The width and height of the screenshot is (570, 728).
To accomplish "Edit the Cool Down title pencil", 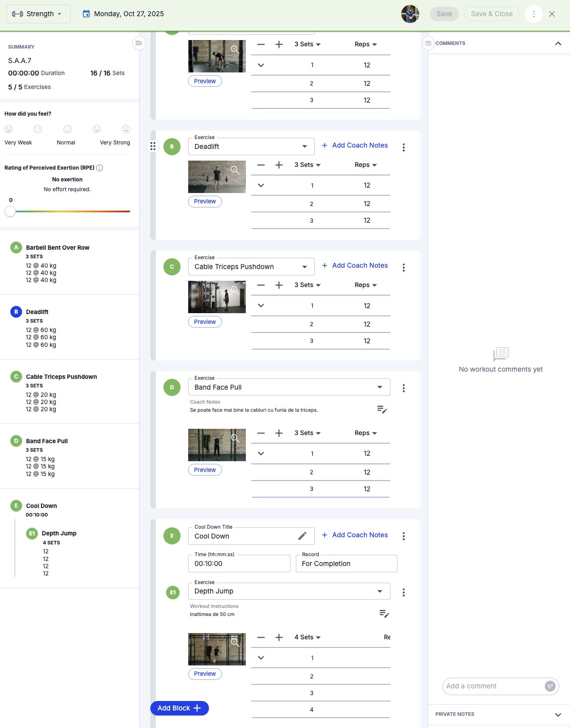I will click(303, 536).
